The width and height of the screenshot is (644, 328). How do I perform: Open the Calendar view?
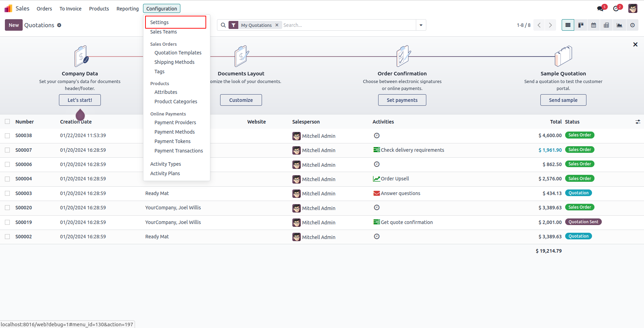tap(593, 25)
